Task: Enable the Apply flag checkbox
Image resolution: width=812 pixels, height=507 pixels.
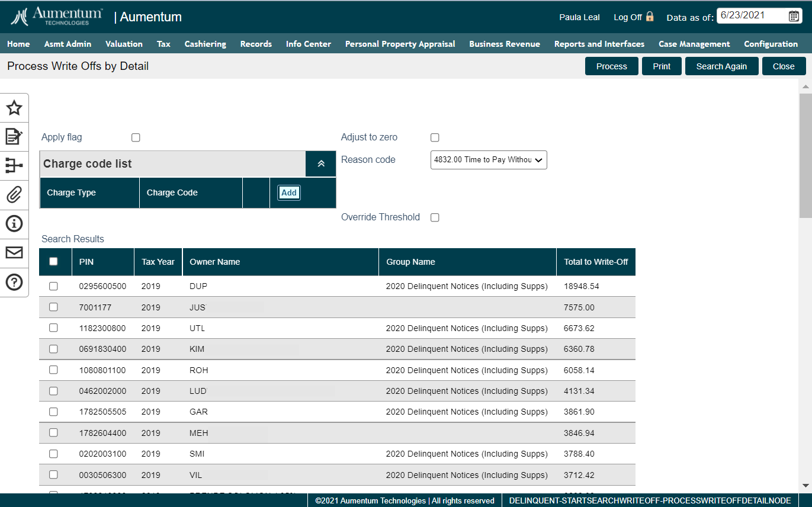Action: [136, 137]
